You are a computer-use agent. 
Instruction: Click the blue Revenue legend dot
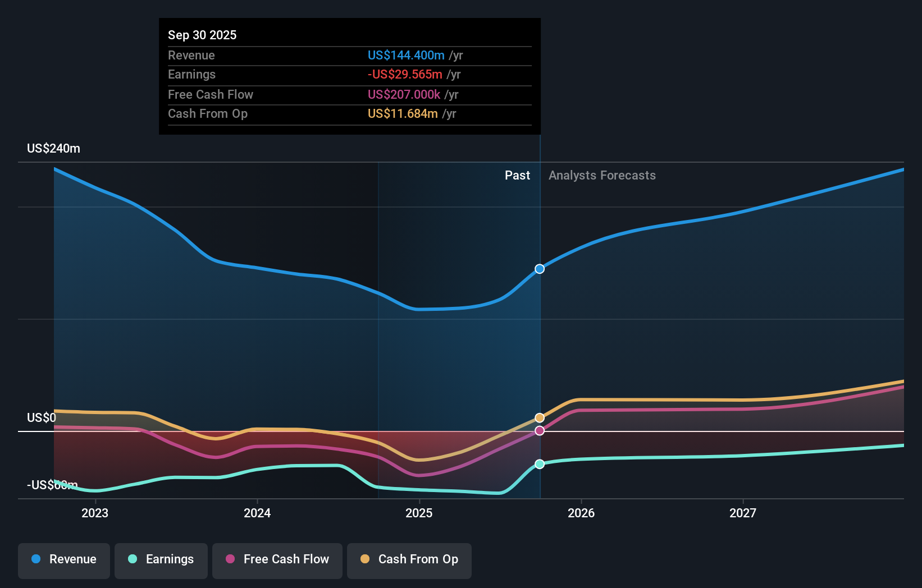point(35,559)
